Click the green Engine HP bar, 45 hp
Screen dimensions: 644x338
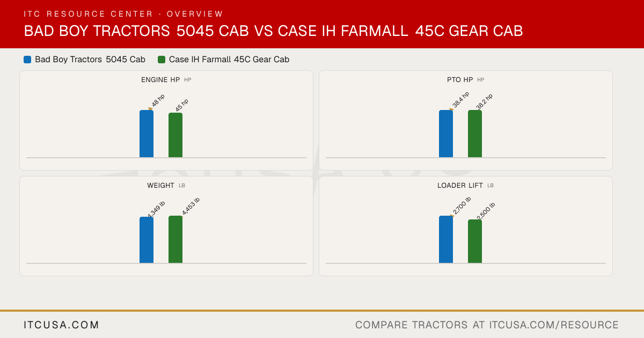(x=175, y=135)
